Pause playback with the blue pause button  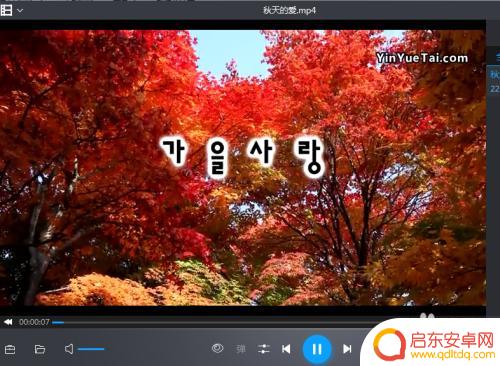pyautogui.click(x=317, y=349)
